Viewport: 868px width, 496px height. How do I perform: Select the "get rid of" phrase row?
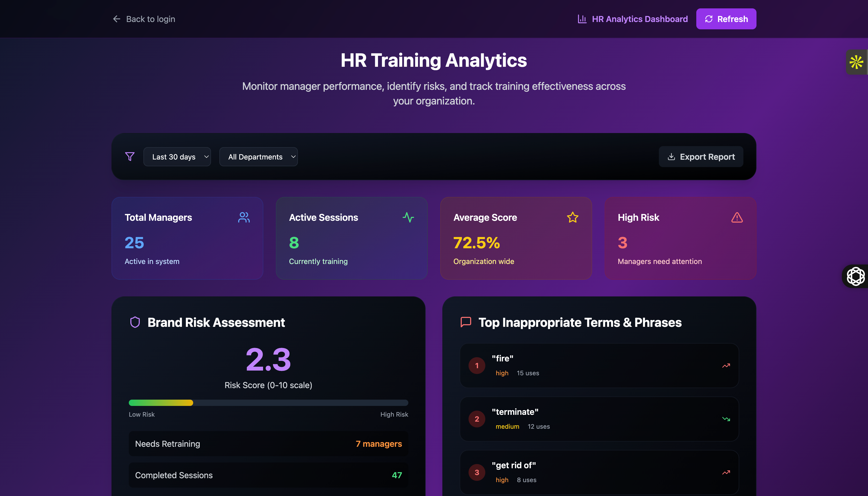click(599, 472)
